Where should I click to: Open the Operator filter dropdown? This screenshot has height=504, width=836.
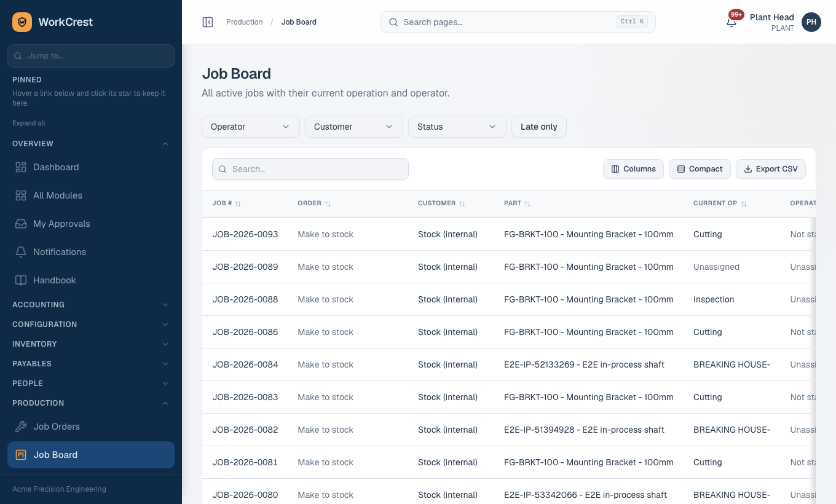point(251,127)
